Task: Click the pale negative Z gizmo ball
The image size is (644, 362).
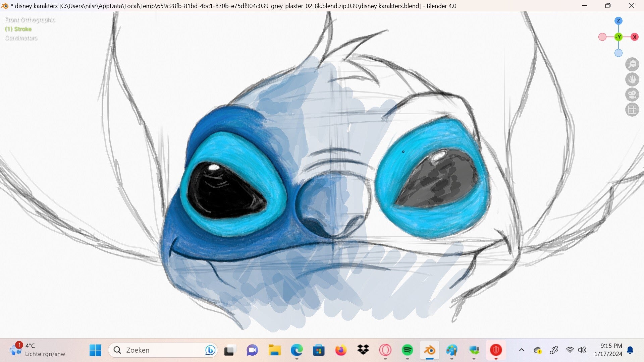Action: pos(619,53)
